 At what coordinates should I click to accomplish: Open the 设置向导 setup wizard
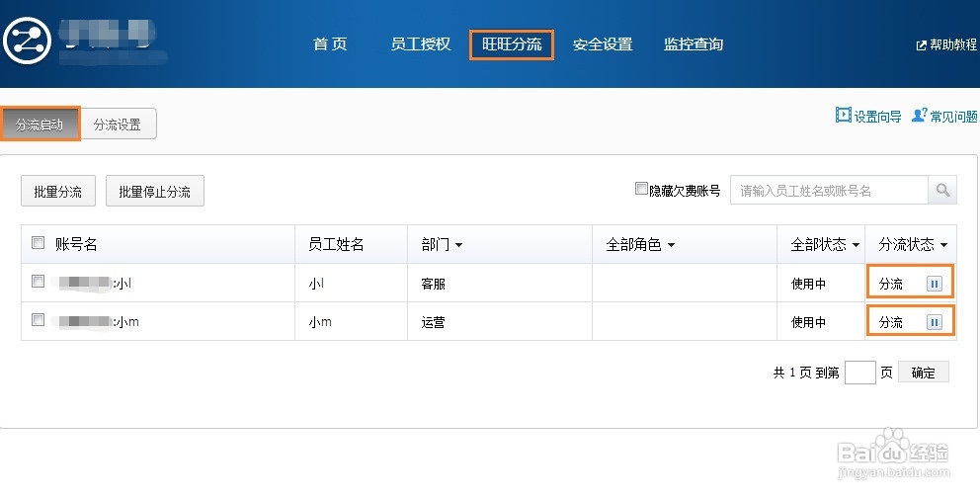click(x=868, y=116)
